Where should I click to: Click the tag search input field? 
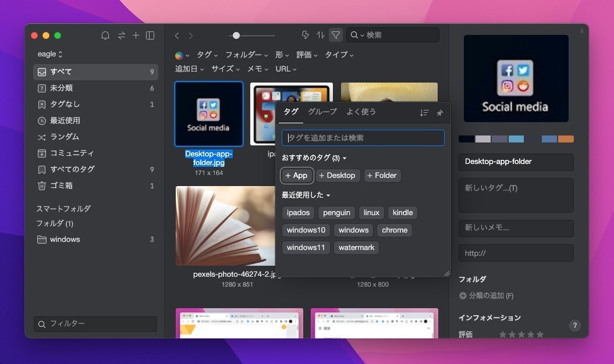click(x=363, y=138)
